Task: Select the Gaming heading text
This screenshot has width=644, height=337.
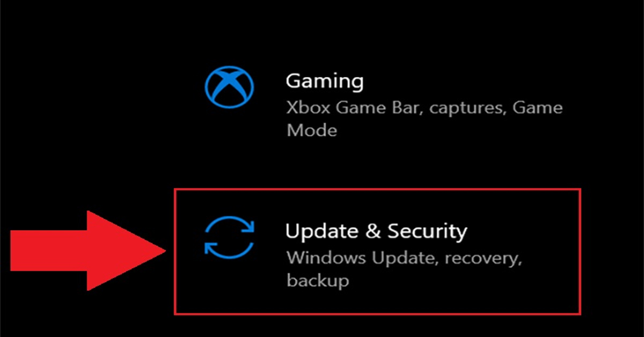Action: coord(325,82)
